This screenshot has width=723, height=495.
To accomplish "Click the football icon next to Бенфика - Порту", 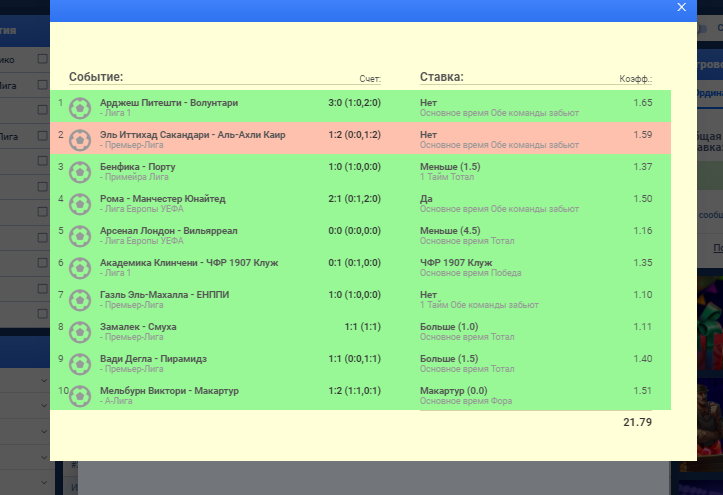I will click(x=80, y=171).
